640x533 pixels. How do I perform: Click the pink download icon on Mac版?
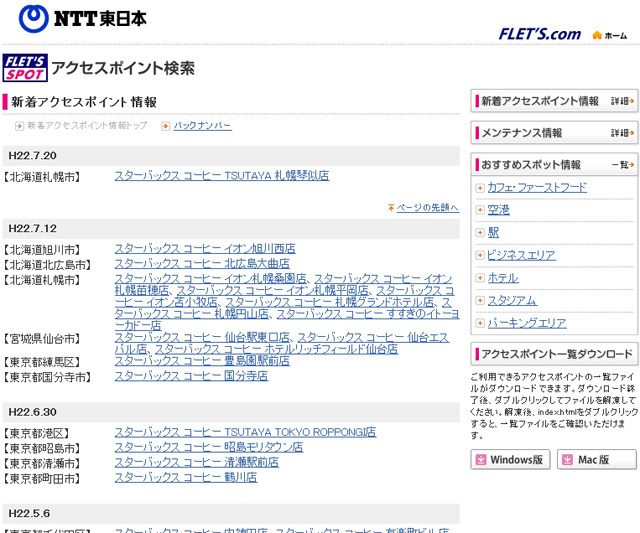coord(567,460)
